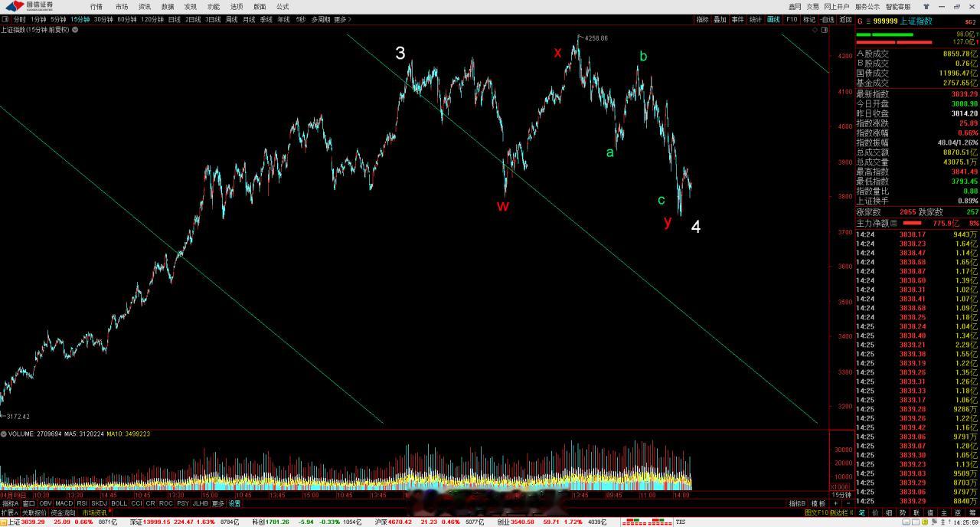This screenshot has height=527, width=980.
Task: Select the PSY indicator tab
Action: click(183, 503)
